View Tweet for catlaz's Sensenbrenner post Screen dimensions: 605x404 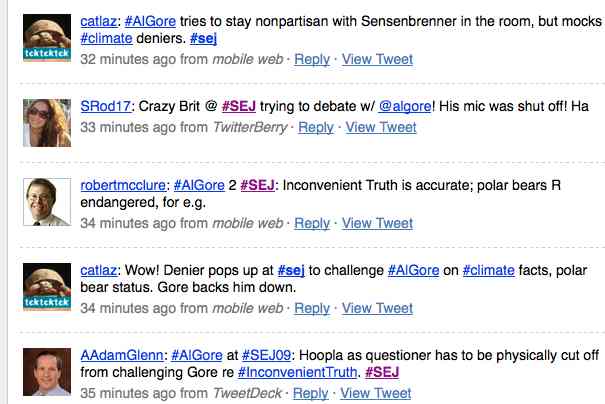tap(377, 59)
